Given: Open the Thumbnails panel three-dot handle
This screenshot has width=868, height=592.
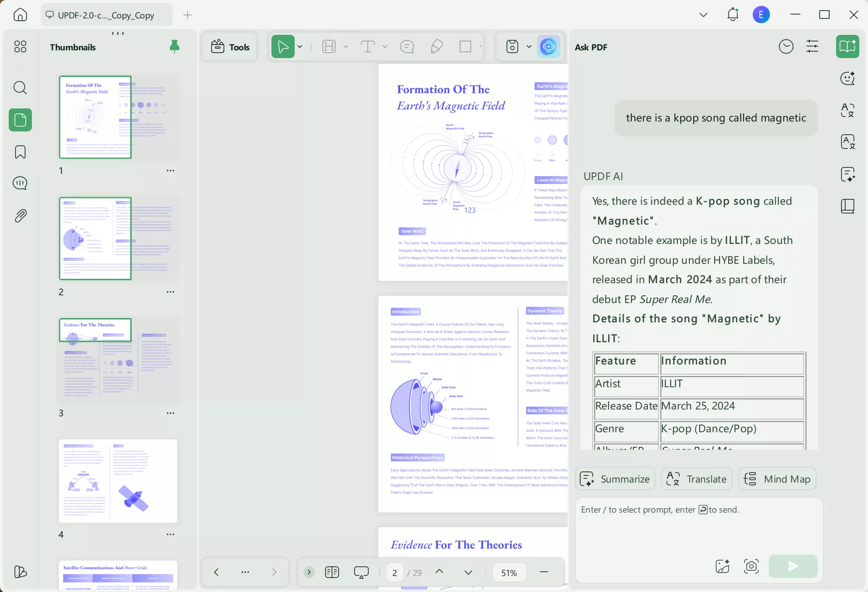Looking at the screenshot, I should click(118, 33).
